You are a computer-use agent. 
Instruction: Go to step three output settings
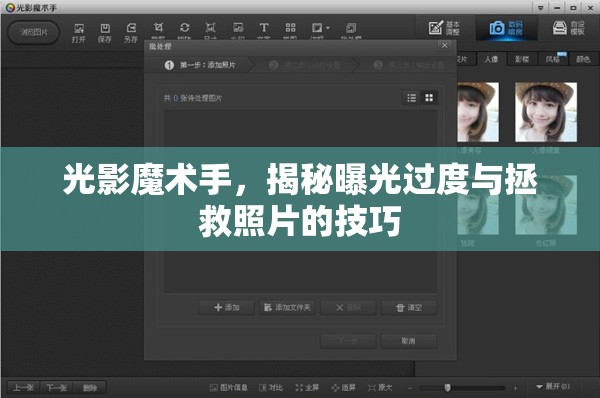[x=409, y=65]
